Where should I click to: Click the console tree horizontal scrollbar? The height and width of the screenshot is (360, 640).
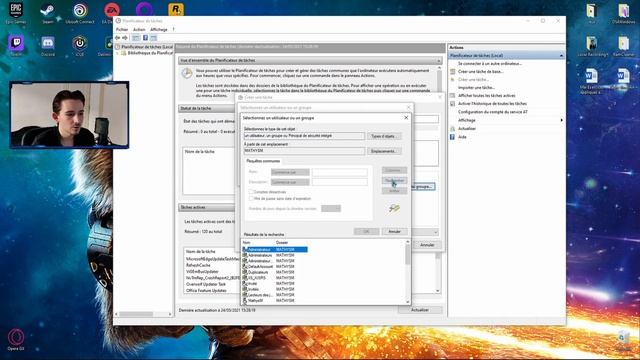click(x=143, y=314)
